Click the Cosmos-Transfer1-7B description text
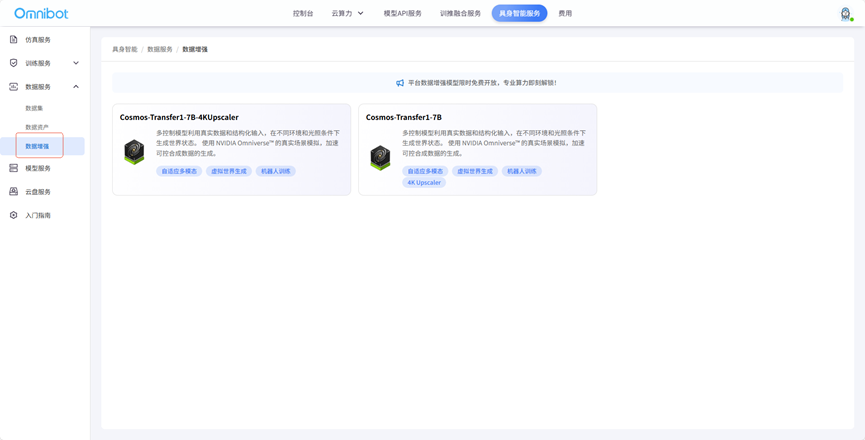The height and width of the screenshot is (440, 865). click(x=494, y=143)
